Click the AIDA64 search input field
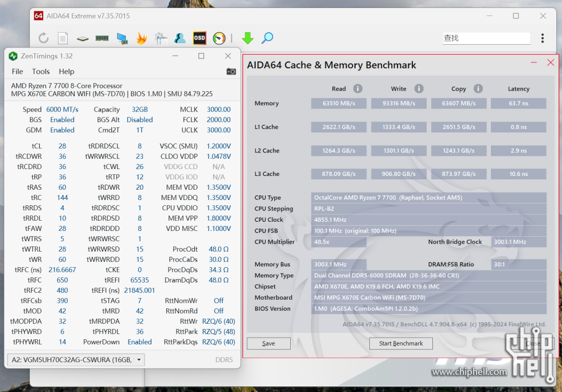Viewport: 562px width, 392px height. click(x=487, y=38)
